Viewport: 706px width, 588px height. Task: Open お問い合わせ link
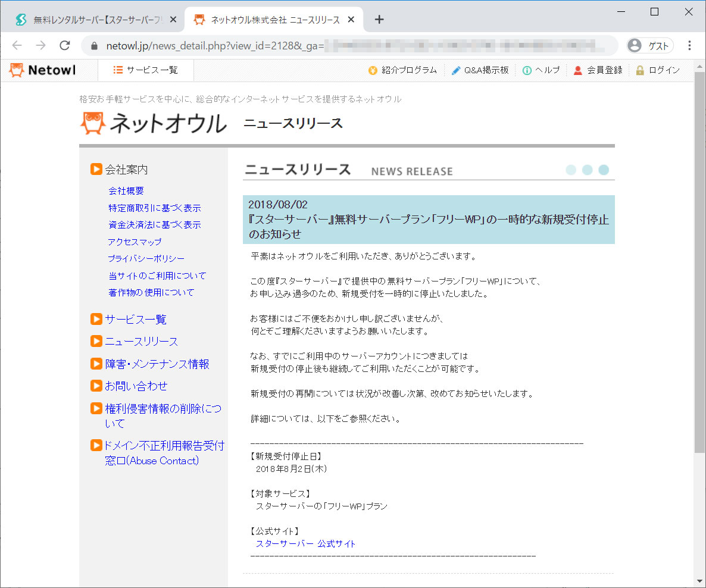[x=136, y=386]
